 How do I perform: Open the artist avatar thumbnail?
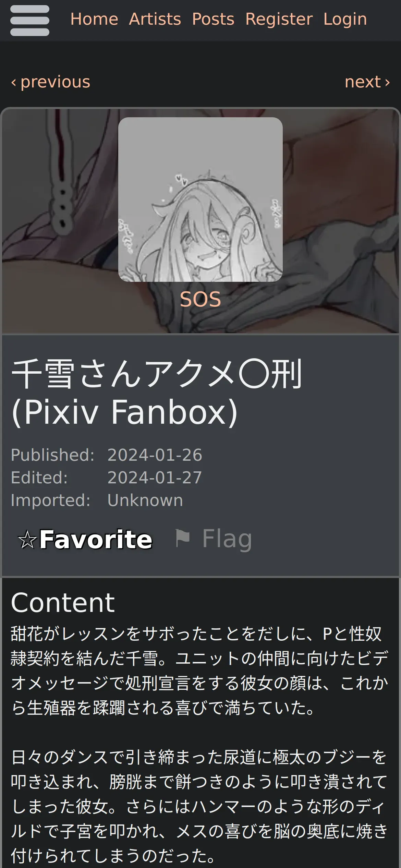200,200
